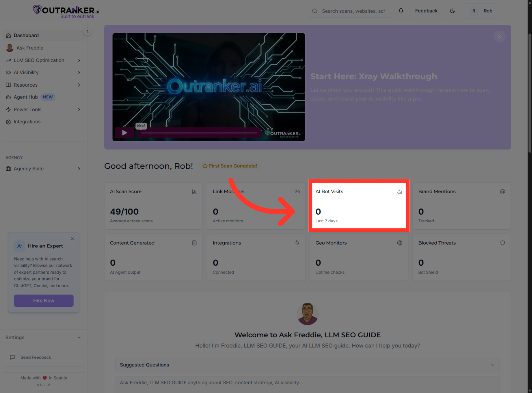Click the Power Tools lightning icon

coord(8,110)
